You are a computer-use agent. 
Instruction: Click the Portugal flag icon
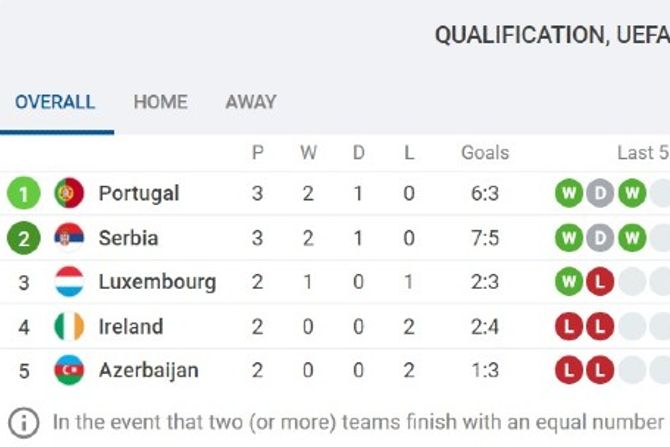pos(69,193)
